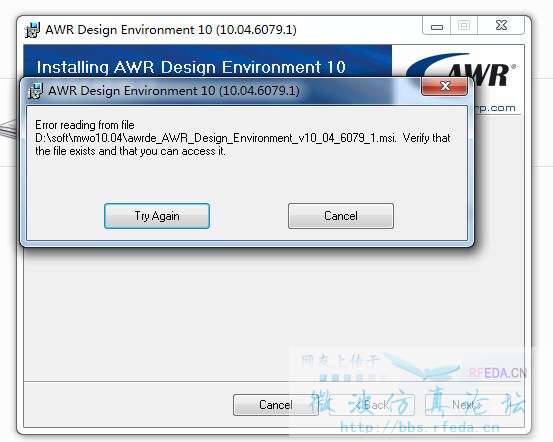Click the greyed Next button
The width and height of the screenshot is (553, 442).
coord(467,405)
